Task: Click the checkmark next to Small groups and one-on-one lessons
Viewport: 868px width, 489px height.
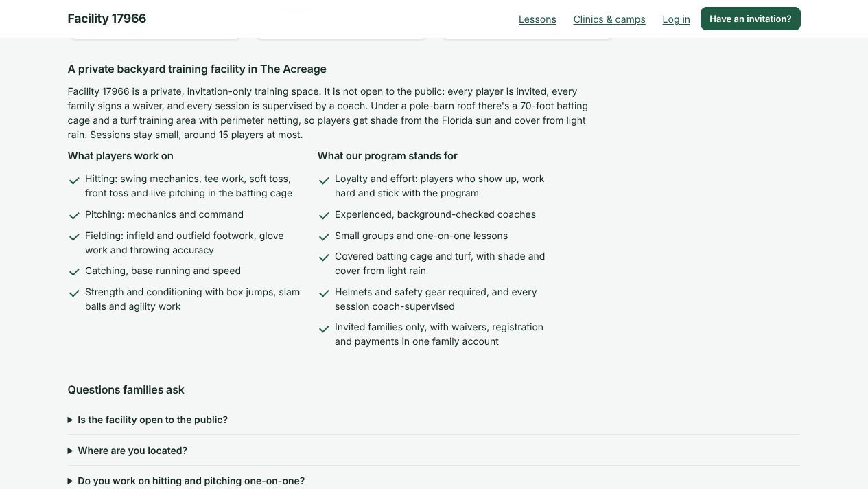Action: pos(324,237)
